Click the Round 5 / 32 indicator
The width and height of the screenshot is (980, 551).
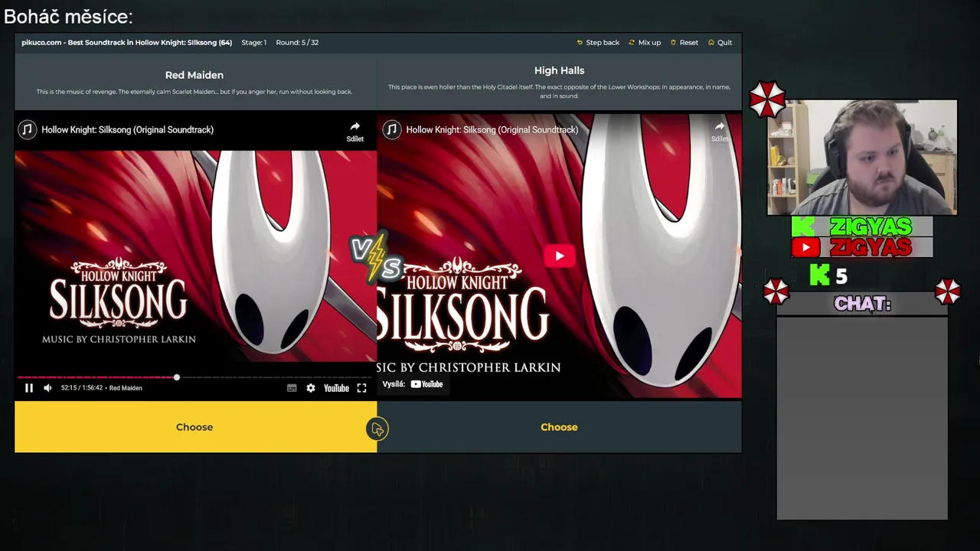pyautogui.click(x=297, y=42)
